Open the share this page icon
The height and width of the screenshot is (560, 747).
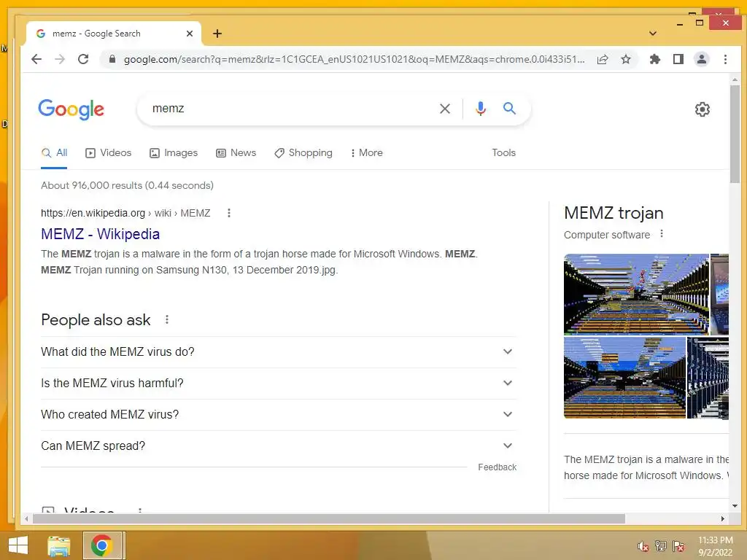[x=603, y=59]
